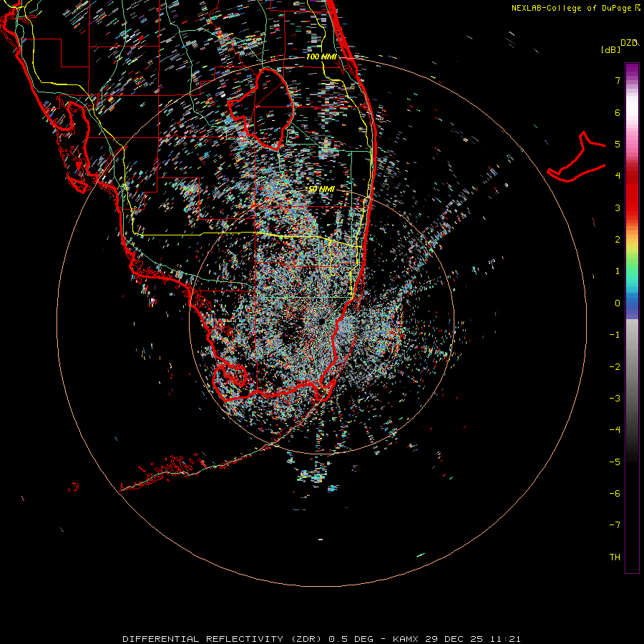The image size is (644, 644).
Task: Click the 7 tick label on color scale
Action: pos(618,80)
